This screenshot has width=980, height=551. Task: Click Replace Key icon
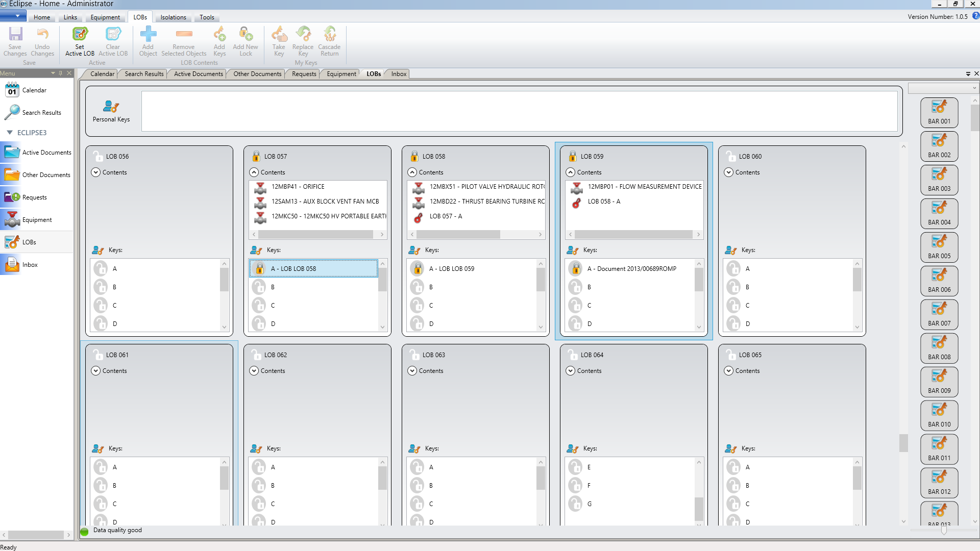(303, 34)
